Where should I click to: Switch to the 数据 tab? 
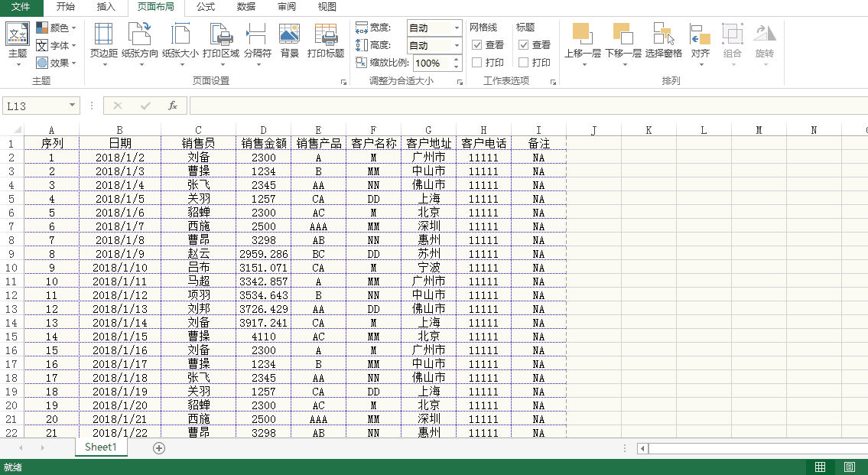245,7
